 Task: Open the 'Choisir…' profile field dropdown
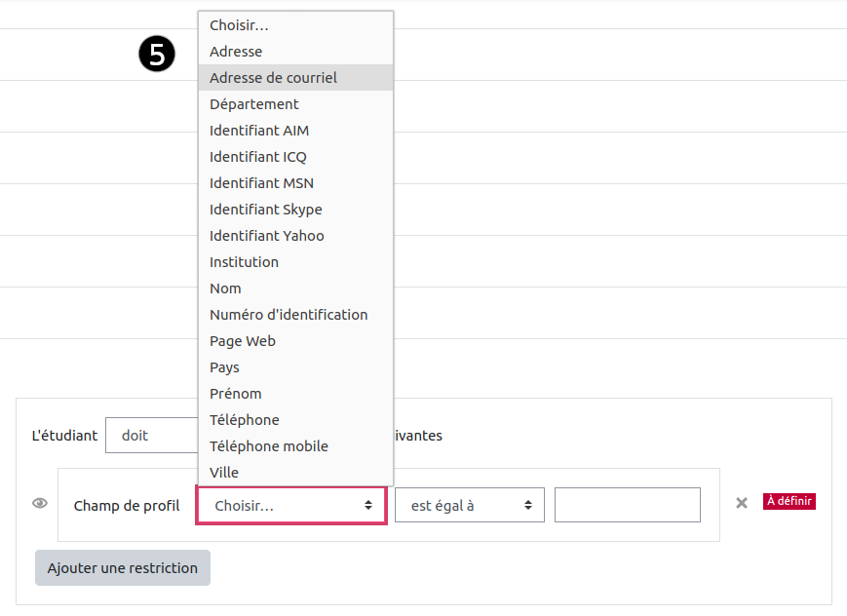pos(292,505)
